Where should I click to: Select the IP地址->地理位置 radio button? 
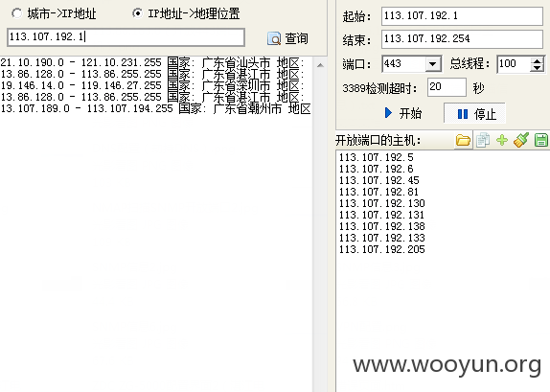138,13
